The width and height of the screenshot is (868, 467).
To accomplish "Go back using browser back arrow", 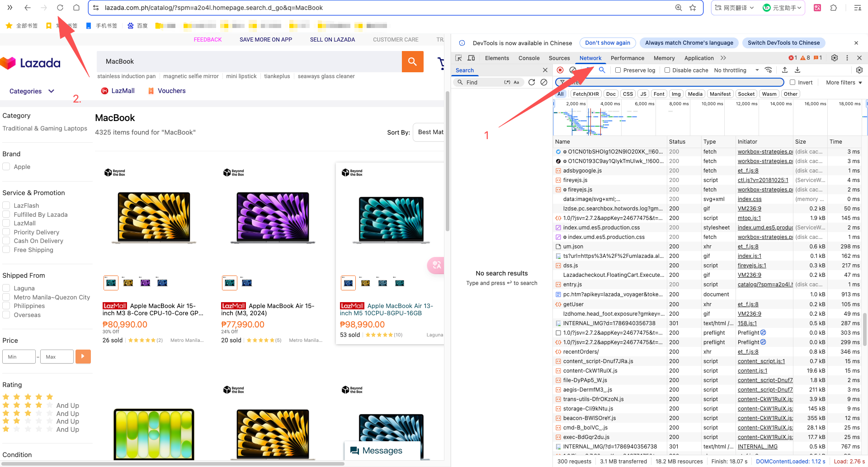I will tap(28, 8).
